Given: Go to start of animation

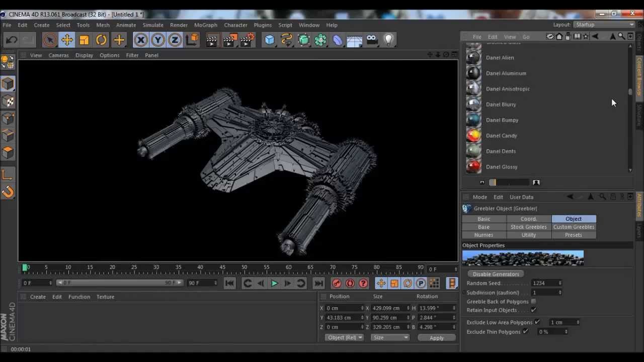Looking at the screenshot, I should click(x=229, y=283).
